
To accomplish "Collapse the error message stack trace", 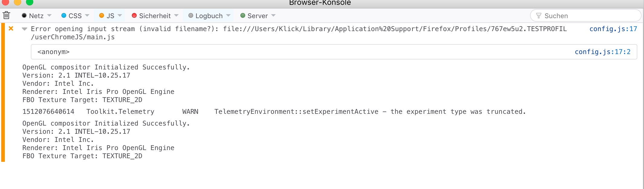I will pyautogui.click(x=24, y=29).
